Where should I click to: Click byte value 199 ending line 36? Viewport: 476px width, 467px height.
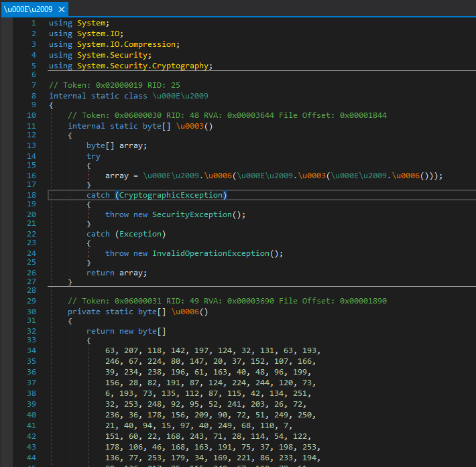(x=300, y=372)
